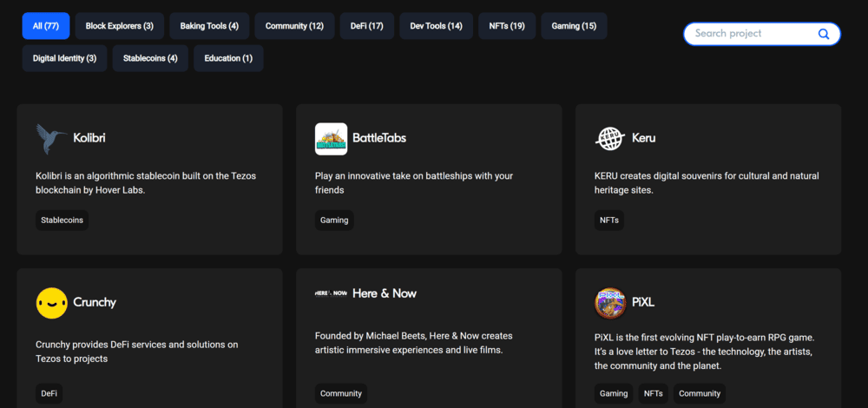Viewport: 868px width, 408px height.
Task: Click the search magnifier icon
Action: click(823, 34)
